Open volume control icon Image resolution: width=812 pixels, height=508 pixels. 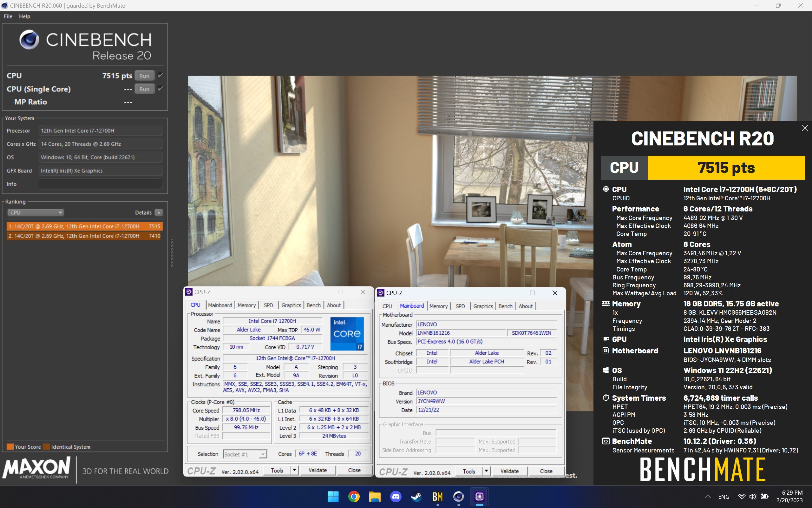click(753, 496)
